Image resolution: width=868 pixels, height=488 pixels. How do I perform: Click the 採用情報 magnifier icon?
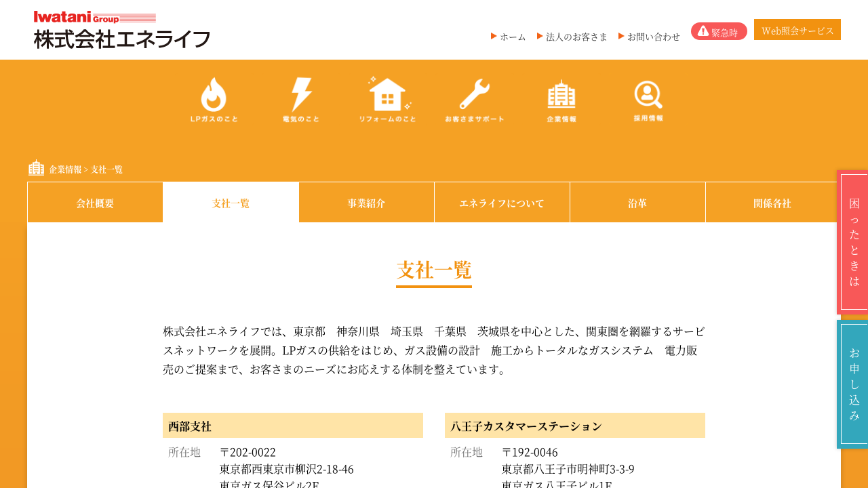[x=648, y=100]
